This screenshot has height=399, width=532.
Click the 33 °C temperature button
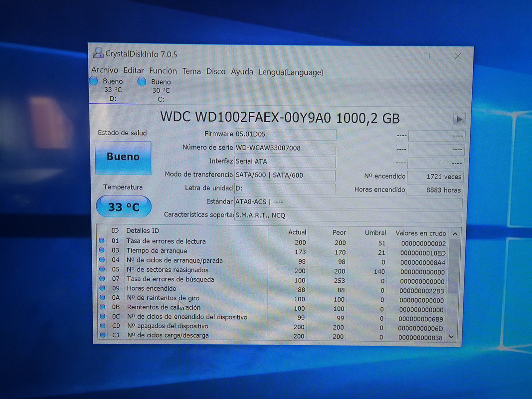coord(124,206)
